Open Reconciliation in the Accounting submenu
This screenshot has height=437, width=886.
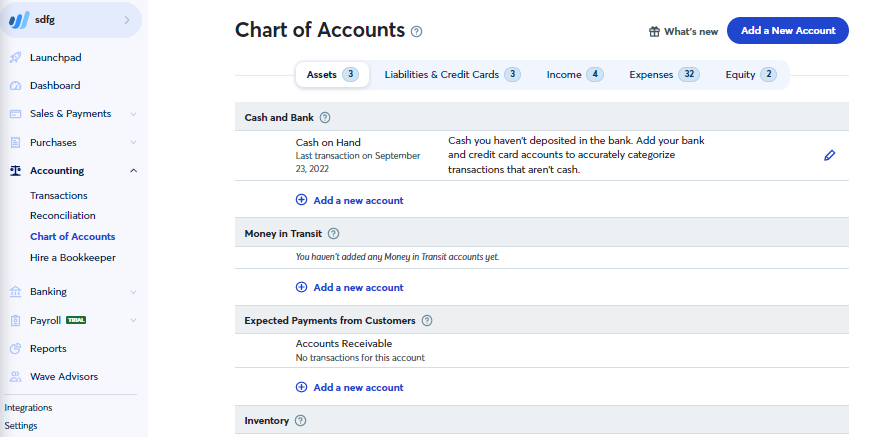(63, 215)
